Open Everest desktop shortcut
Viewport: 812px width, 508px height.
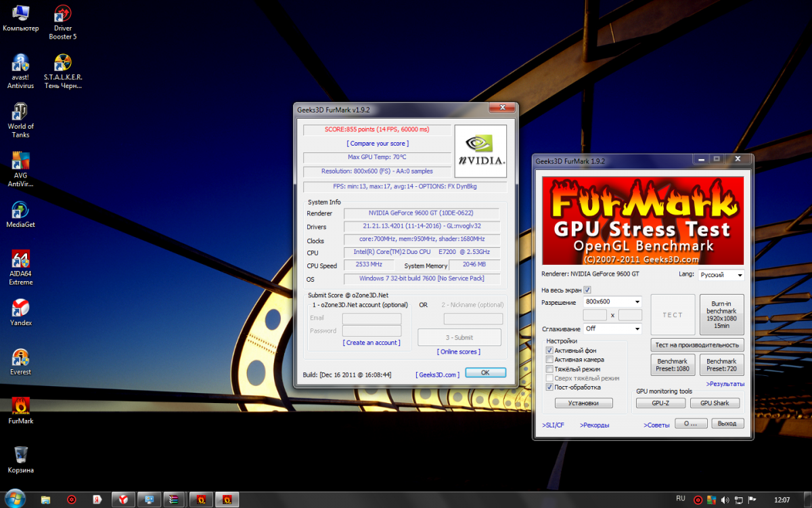[x=20, y=358]
